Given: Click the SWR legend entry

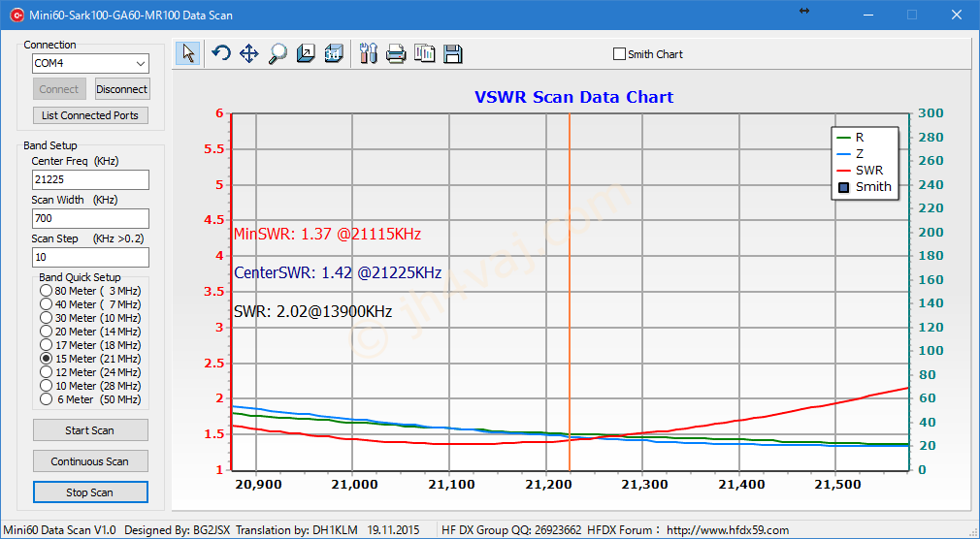Looking at the screenshot, I should [860, 170].
